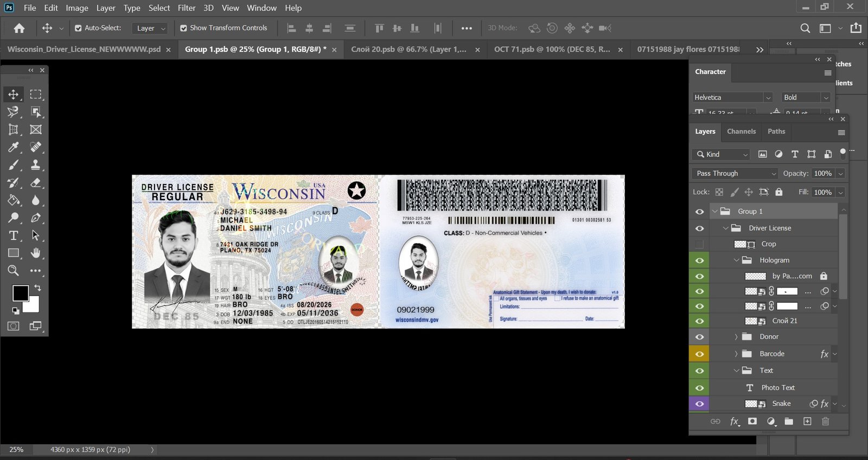Swap foreground and background colors
Image resolution: width=868 pixels, height=460 pixels.
point(37,287)
